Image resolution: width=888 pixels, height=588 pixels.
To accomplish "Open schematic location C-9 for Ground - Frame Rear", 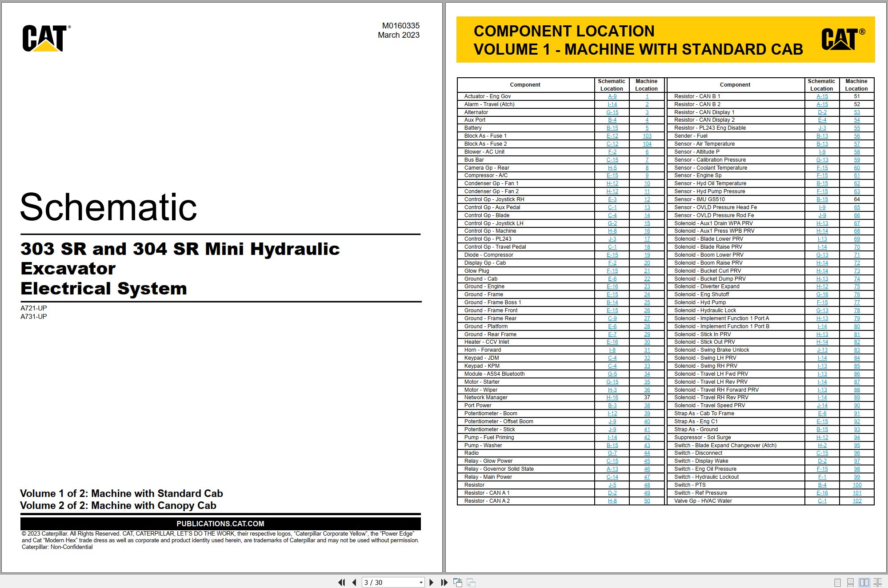I will coord(612,318).
